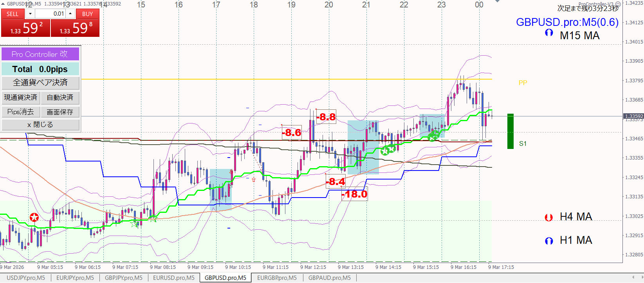
Task: Click the red circled star signal marker
Action: (x=34, y=217)
